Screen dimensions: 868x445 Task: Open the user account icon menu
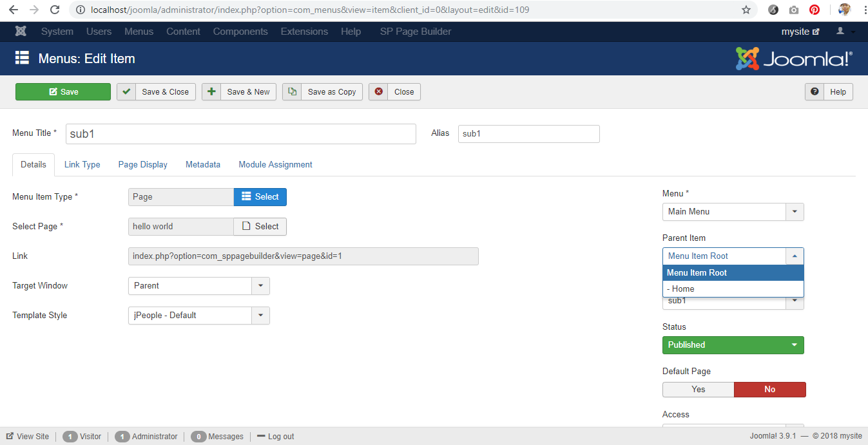pyautogui.click(x=845, y=32)
